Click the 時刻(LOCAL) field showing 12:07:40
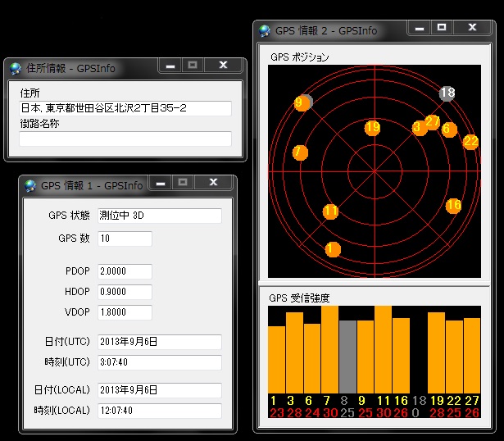The image size is (504, 441). point(160,411)
